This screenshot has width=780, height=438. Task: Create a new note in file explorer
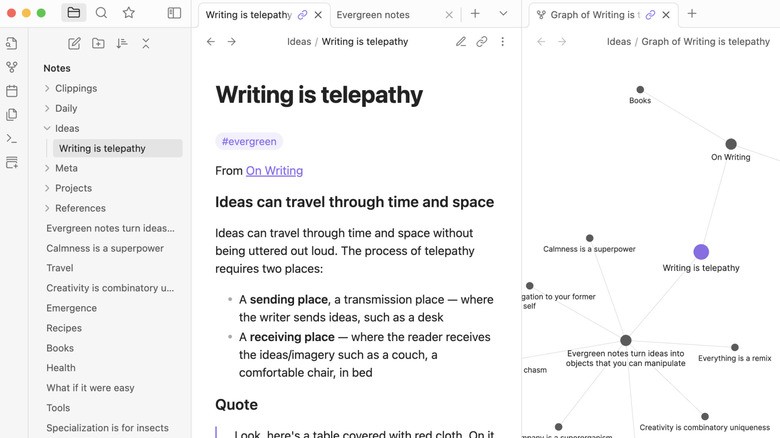(74, 44)
